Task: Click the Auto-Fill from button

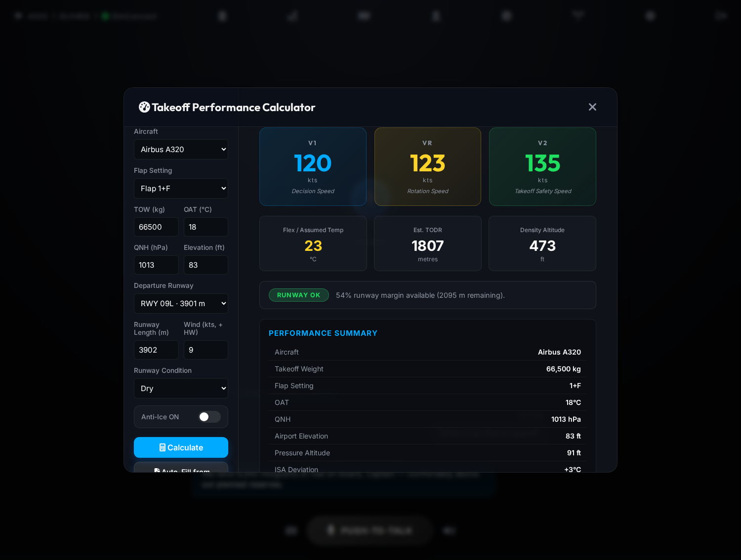Action: coord(181,467)
